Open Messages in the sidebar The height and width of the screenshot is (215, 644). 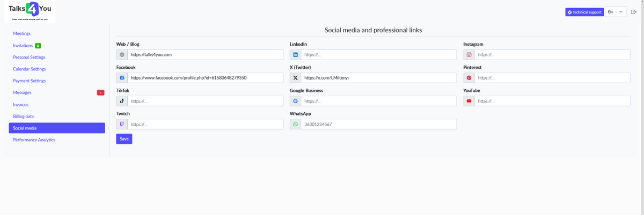tap(22, 92)
